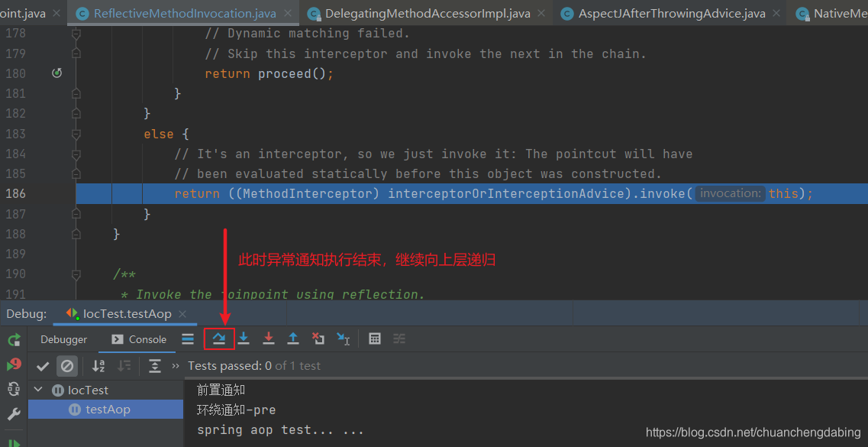Click the green Rerun IocTest.testAop icon
Viewport: 868px width, 447px height.
(x=13, y=339)
